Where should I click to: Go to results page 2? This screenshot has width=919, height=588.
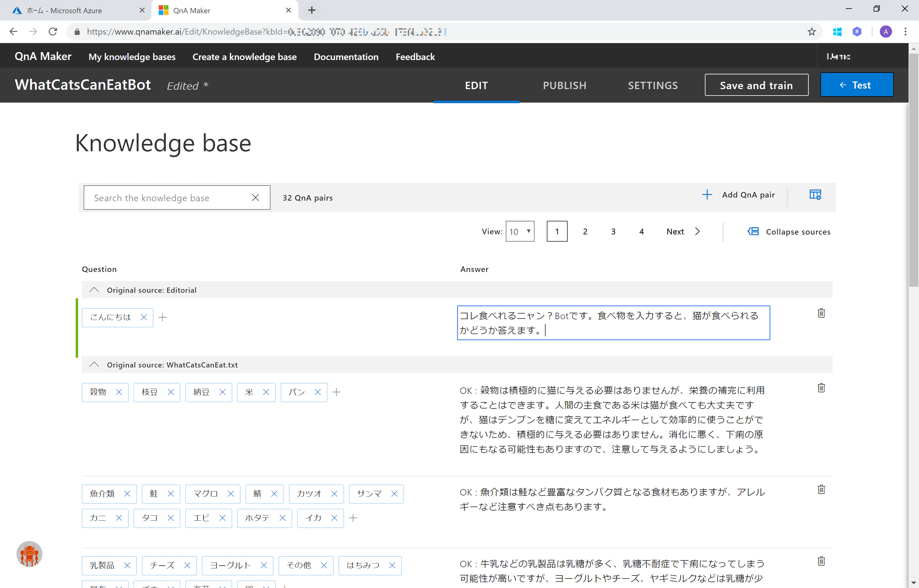pyautogui.click(x=585, y=232)
